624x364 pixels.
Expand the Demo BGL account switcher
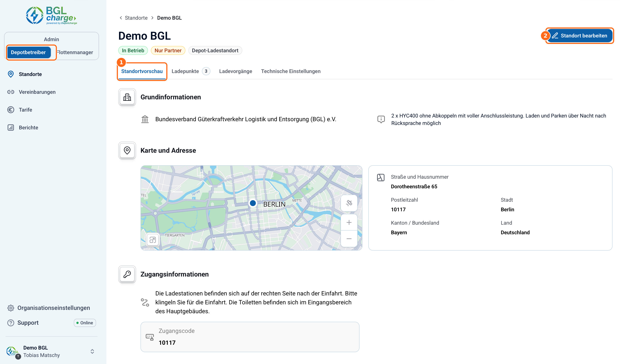(92, 351)
